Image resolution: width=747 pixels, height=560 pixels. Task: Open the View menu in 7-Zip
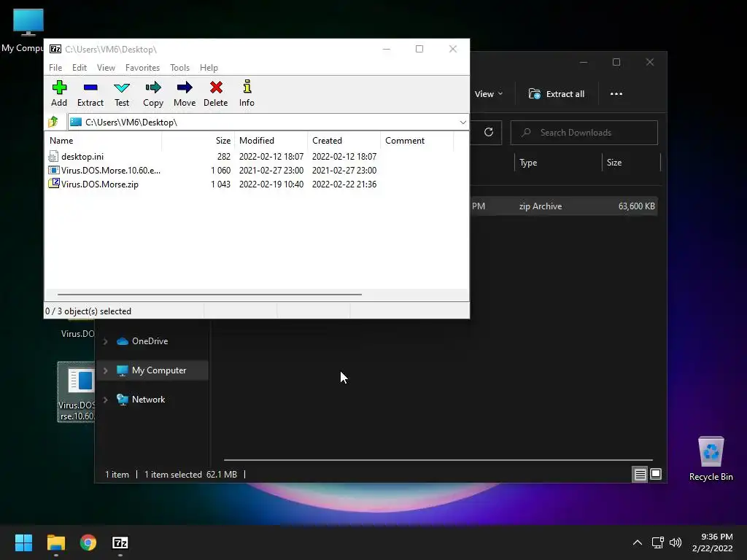click(106, 68)
